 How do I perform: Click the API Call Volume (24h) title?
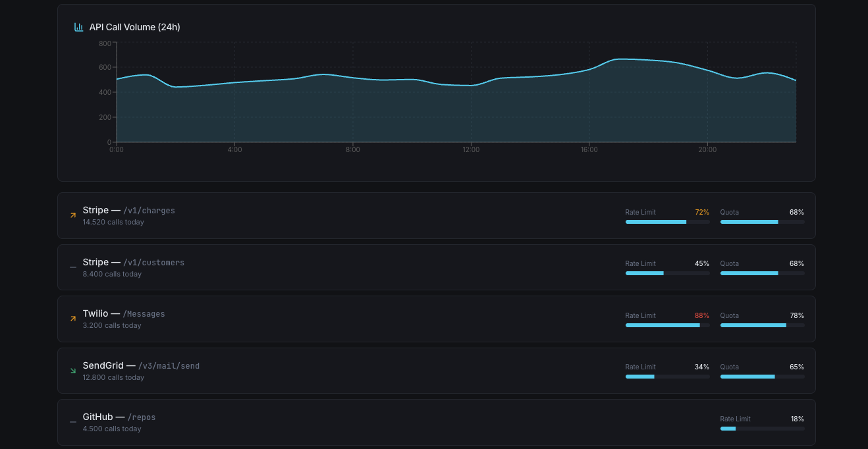click(134, 27)
